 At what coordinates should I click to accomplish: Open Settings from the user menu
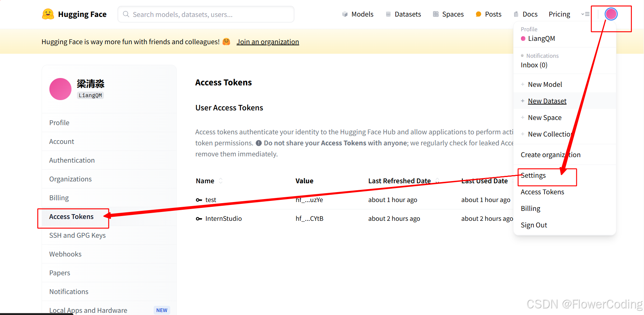coord(564,175)
